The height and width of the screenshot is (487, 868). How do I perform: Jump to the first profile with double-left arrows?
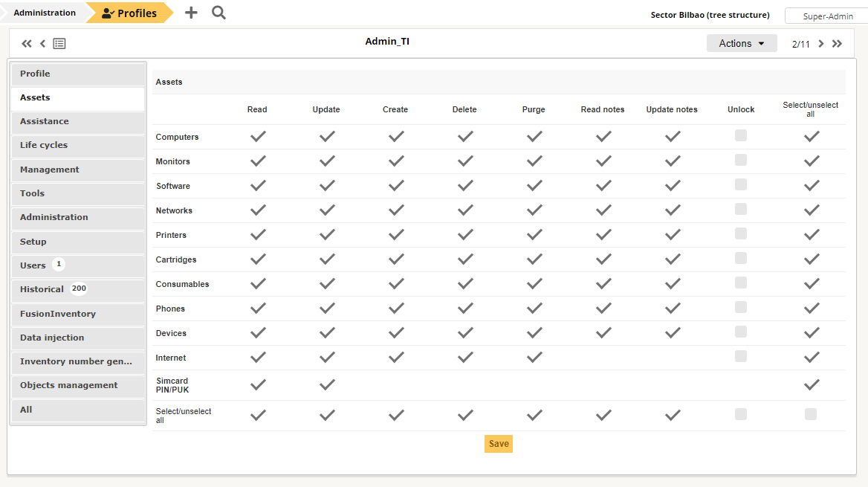(26, 43)
